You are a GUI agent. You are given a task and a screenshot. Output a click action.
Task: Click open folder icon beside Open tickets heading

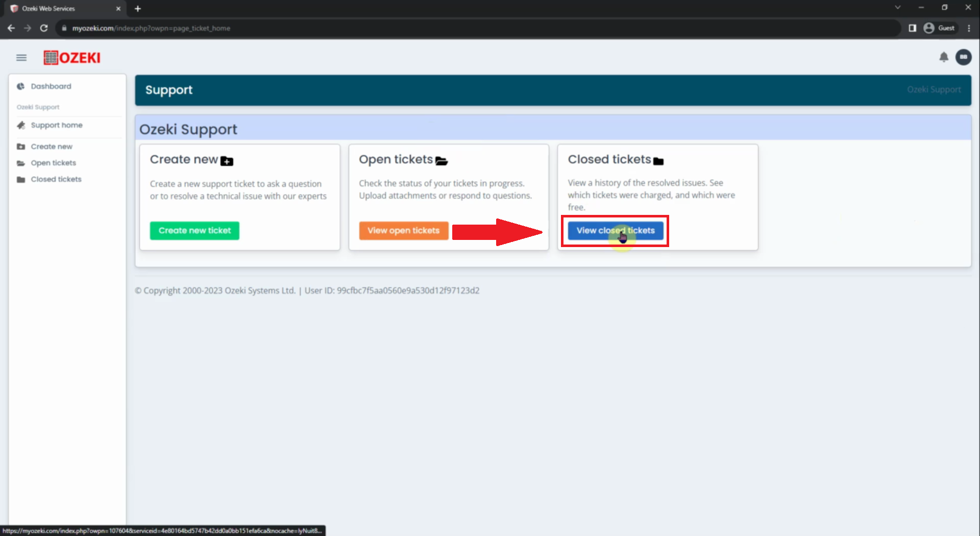coord(442,161)
